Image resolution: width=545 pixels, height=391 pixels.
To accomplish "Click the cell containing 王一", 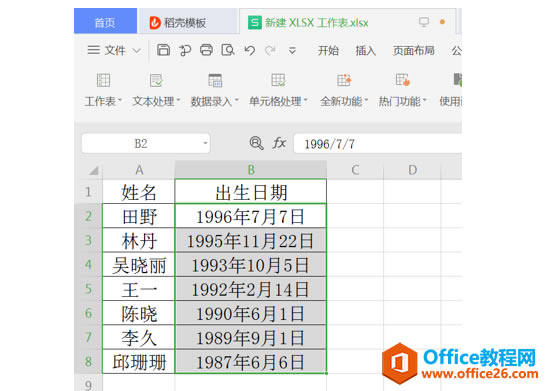I will pyautogui.click(x=139, y=289).
